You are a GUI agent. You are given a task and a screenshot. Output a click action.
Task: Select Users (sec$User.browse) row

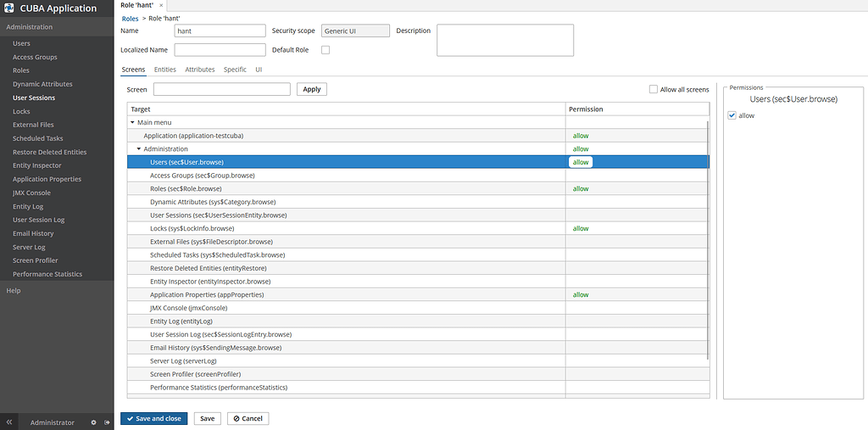tap(418, 162)
